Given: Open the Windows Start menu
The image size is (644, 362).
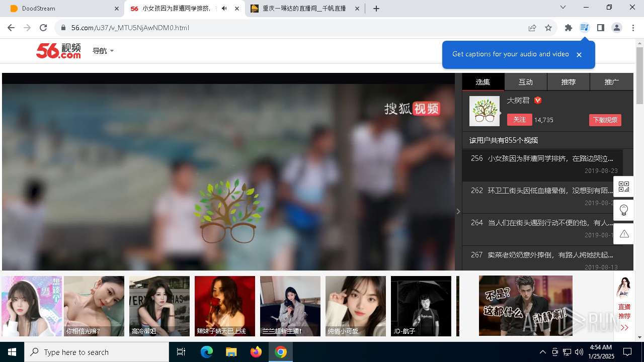Looking at the screenshot, I should (x=12, y=352).
